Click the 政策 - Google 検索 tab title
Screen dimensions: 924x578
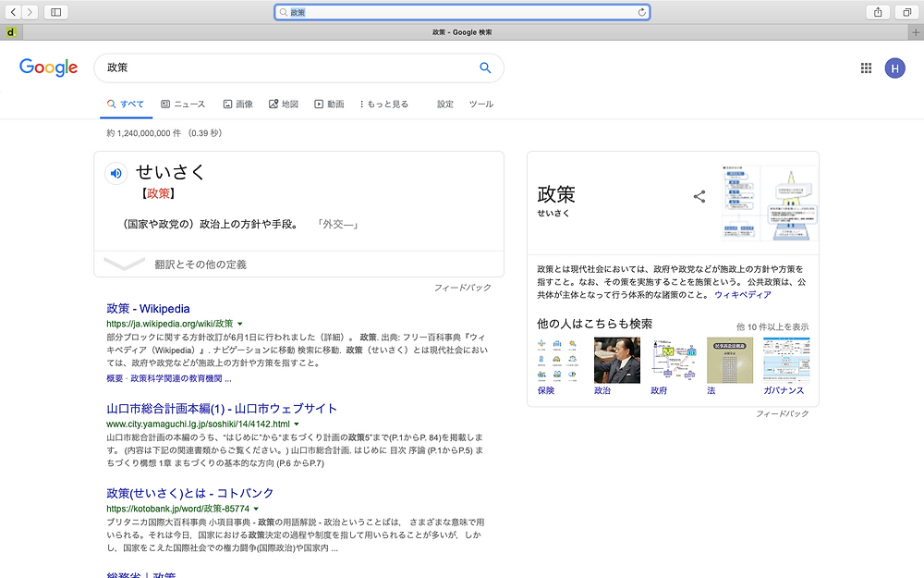pos(462,32)
